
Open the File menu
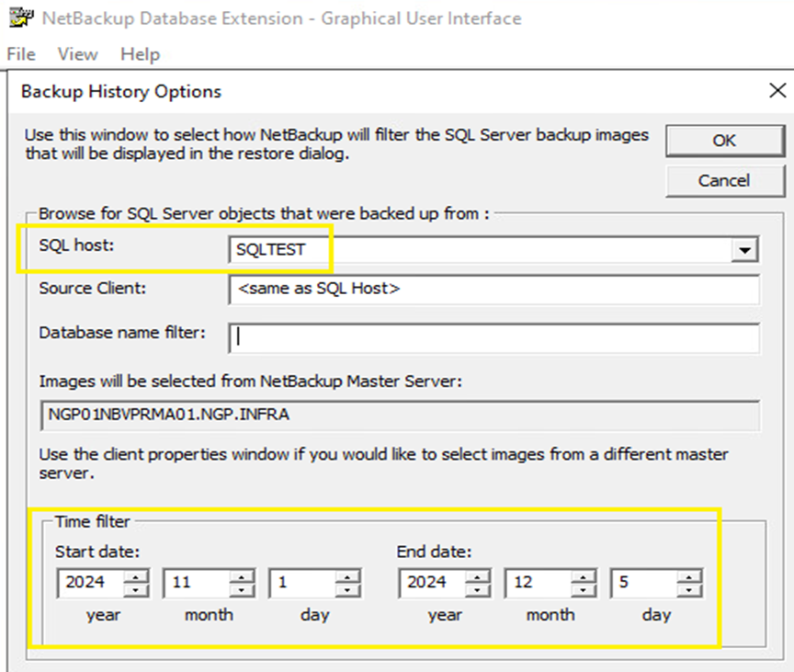(21, 54)
